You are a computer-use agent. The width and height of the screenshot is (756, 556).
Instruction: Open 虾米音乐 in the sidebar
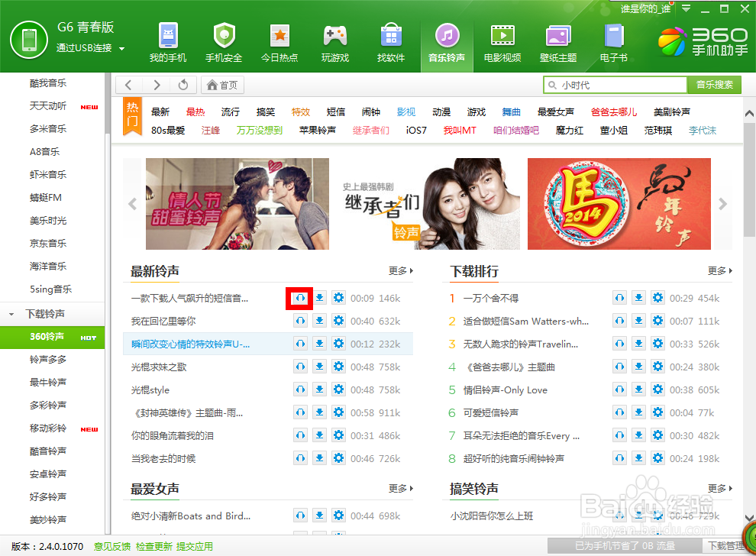[x=48, y=175]
